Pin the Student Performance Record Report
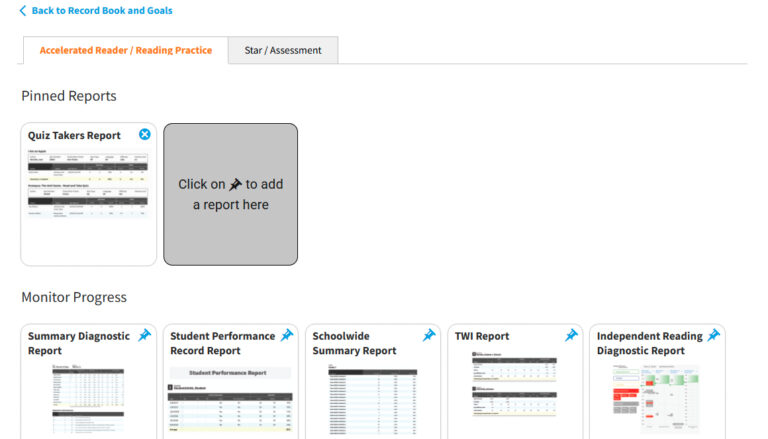Viewport: 768px width, 439px height. click(287, 336)
